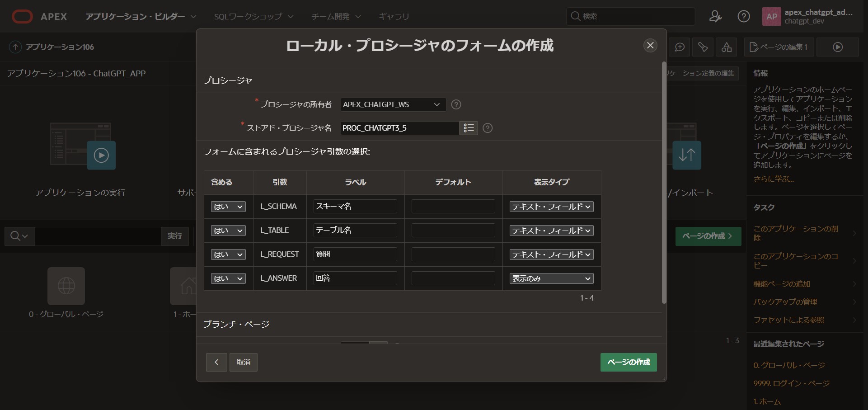Click the dialog vertical scrollbar

664,182
